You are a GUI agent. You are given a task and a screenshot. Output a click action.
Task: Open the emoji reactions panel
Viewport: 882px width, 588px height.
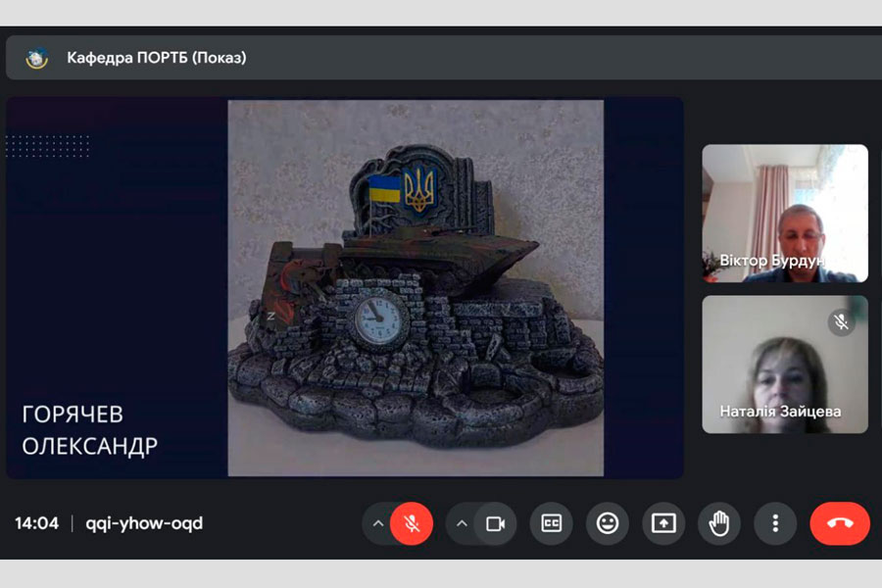click(608, 523)
